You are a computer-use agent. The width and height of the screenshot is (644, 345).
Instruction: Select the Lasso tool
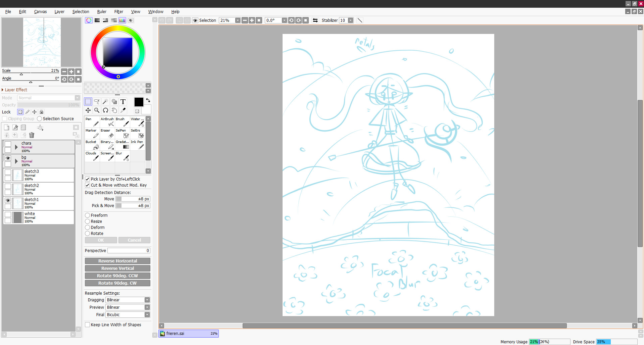[97, 102]
